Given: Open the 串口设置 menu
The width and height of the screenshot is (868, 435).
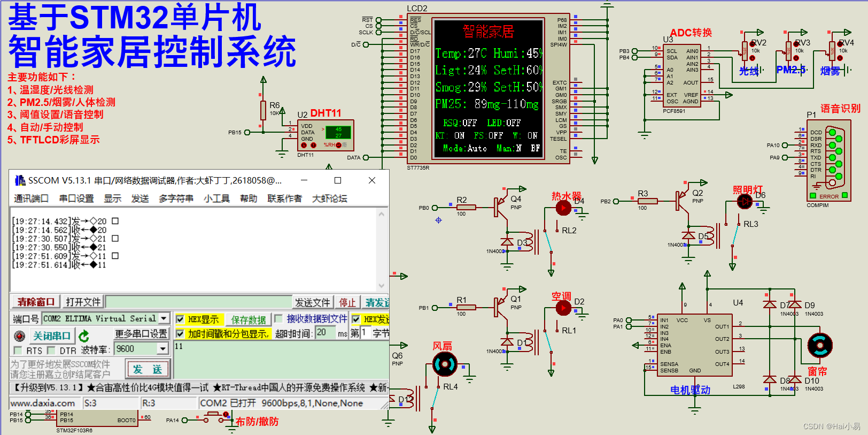Looking at the screenshot, I should coord(76,199).
